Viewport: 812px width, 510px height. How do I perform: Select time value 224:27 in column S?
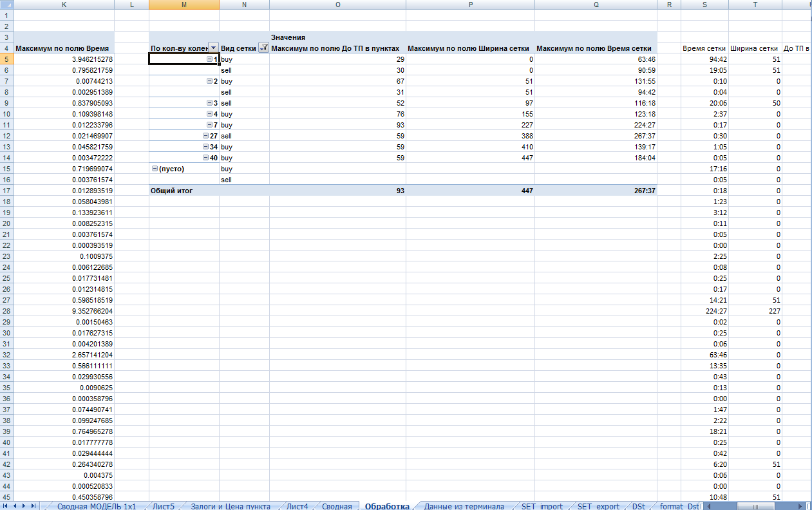click(x=704, y=311)
